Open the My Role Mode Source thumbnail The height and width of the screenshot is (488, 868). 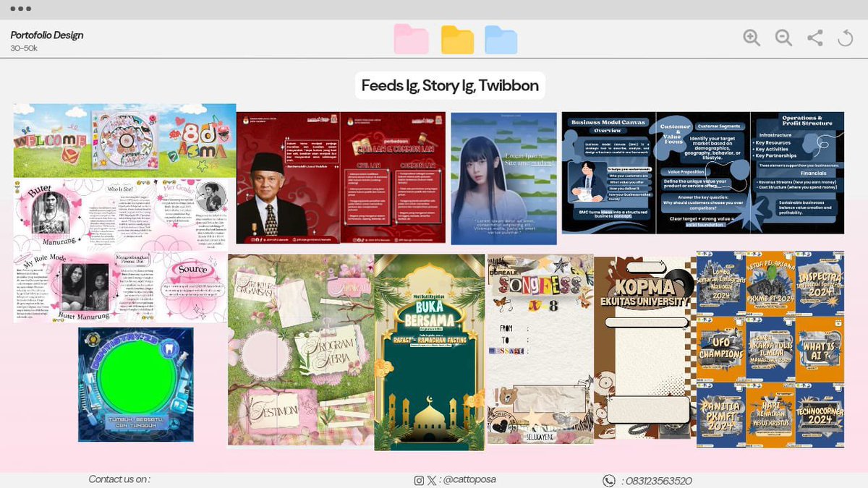[x=120, y=287]
